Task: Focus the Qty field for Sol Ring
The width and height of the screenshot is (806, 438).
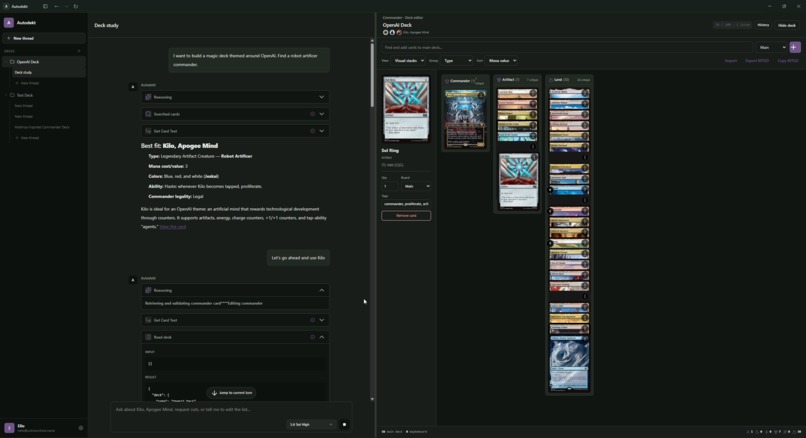Action: click(x=389, y=186)
